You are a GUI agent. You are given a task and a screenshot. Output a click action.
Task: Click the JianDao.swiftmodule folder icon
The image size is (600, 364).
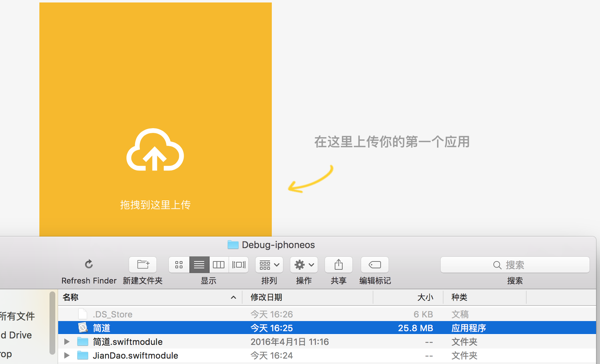click(x=83, y=355)
